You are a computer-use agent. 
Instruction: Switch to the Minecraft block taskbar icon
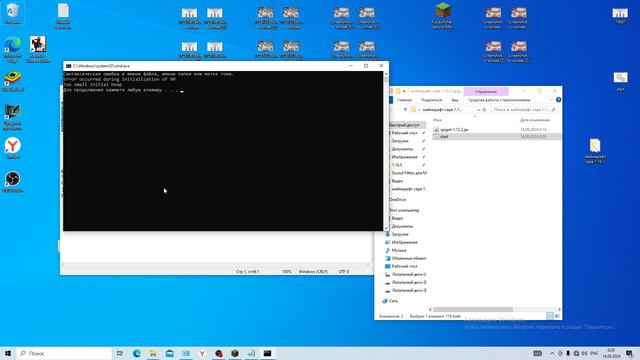click(x=235, y=353)
